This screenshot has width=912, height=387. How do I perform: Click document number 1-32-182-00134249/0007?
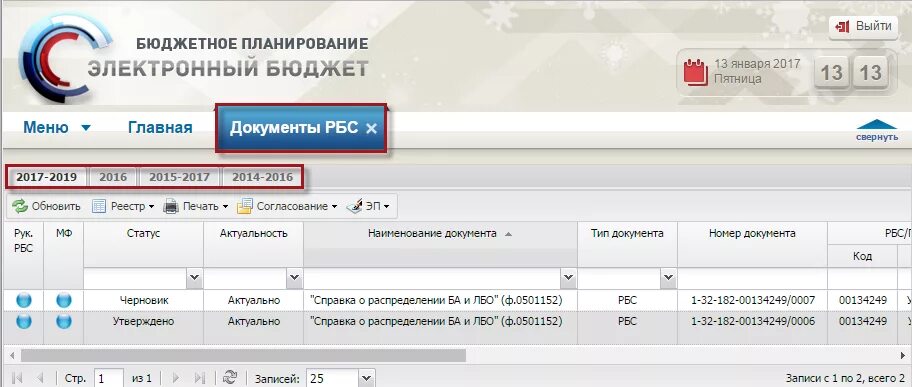coord(753,300)
